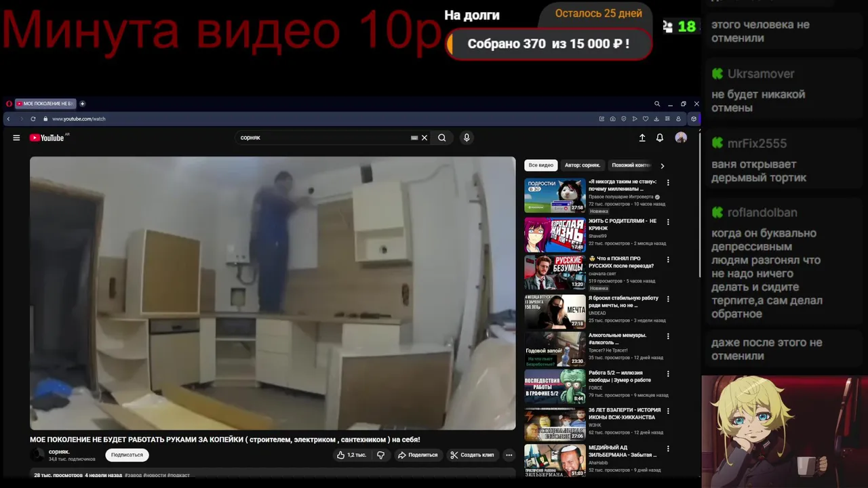Open РУССКИЕ БЕЗУМЦЫ video thumbnail
868x488 pixels.
[x=555, y=272]
